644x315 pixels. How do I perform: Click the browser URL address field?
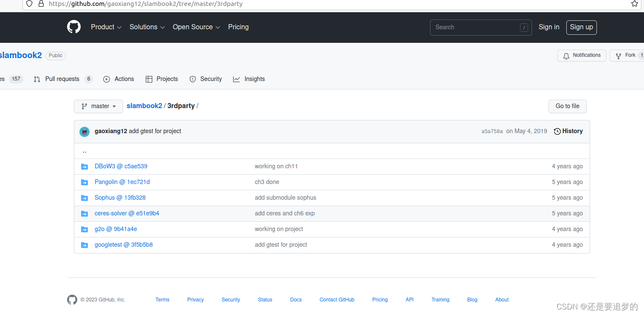[x=331, y=4]
